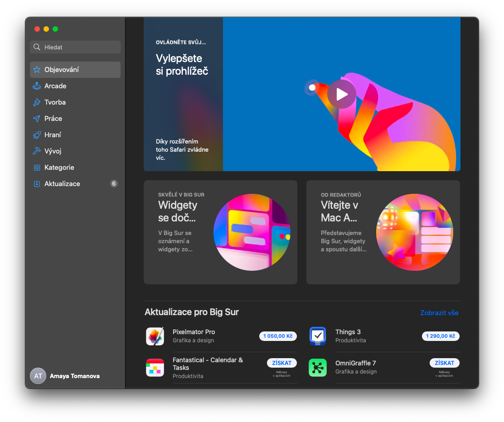Click the Objevování star icon

(x=37, y=70)
